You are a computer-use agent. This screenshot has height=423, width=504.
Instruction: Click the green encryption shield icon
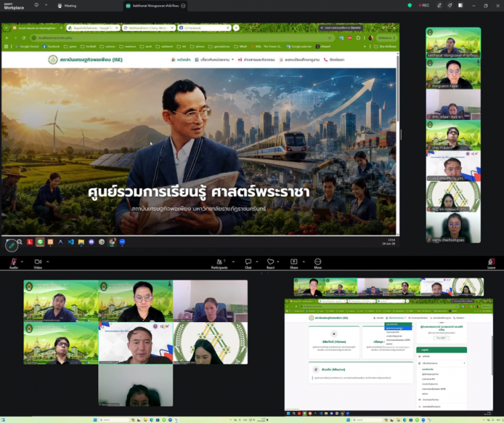click(x=409, y=5)
